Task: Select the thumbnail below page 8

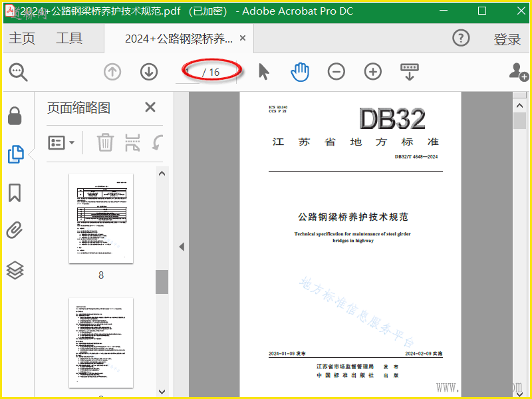Action: point(101,342)
